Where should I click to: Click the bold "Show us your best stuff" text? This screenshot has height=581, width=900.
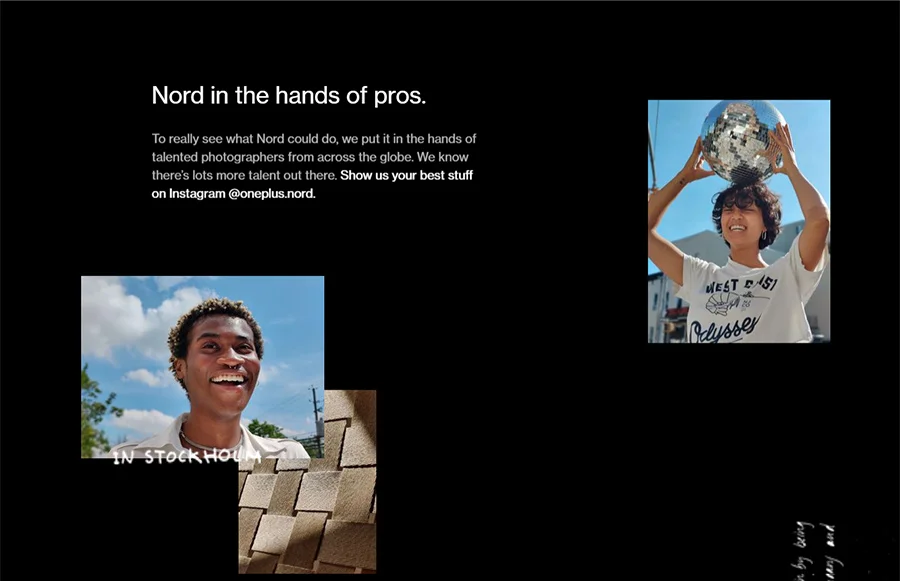click(x=406, y=175)
